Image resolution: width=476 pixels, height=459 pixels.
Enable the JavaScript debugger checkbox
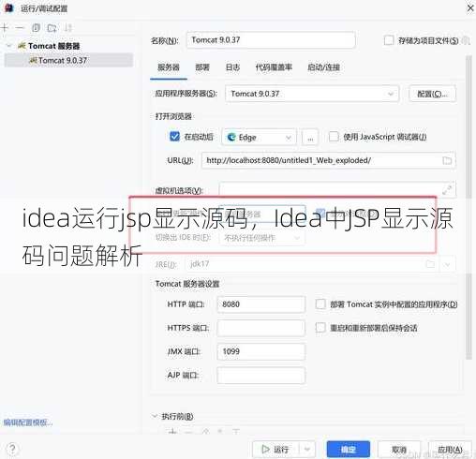334,137
